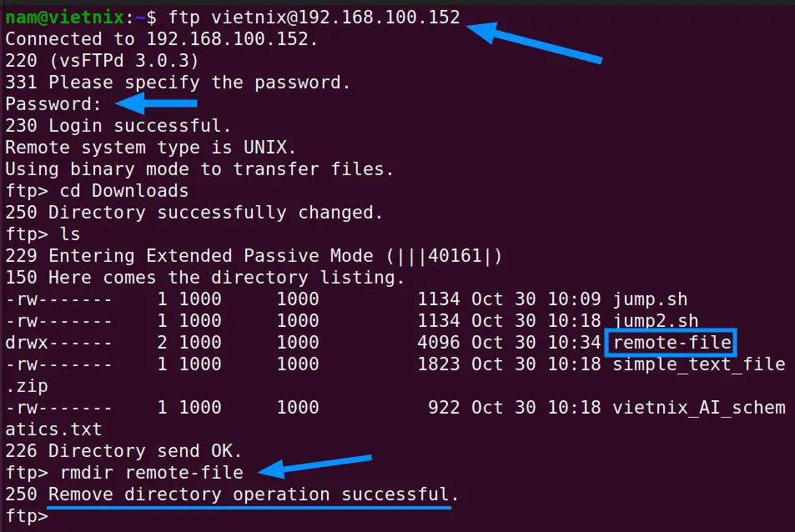Screen dimensions: 795x532
Task: Select the highlighted remote-file directory name
Action: coord(672,343)
